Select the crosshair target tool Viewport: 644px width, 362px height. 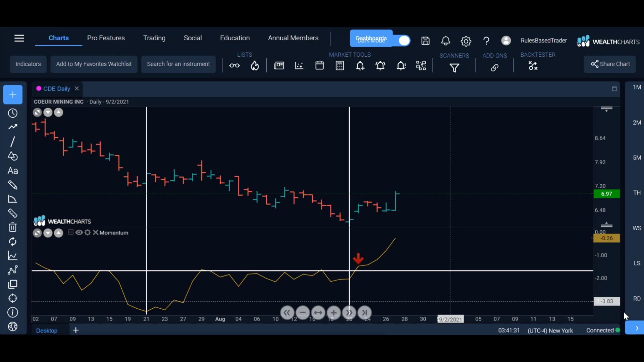tap(13, 298)
